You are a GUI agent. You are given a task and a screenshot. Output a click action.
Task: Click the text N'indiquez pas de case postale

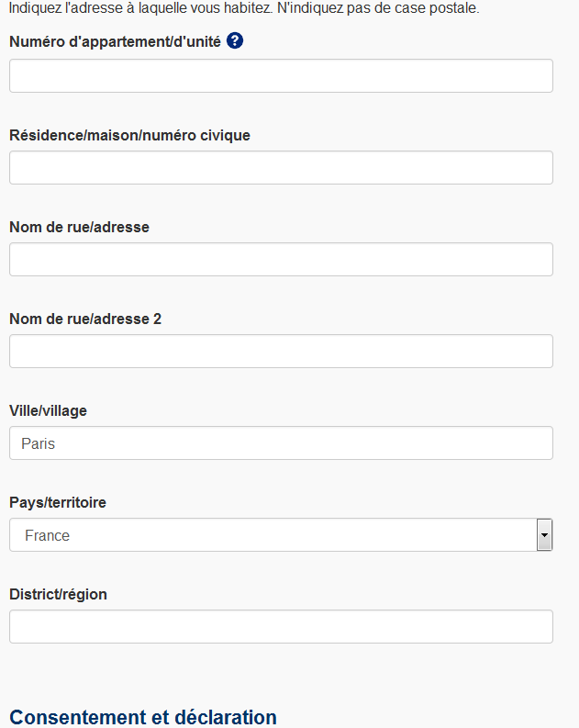[378, 8]
